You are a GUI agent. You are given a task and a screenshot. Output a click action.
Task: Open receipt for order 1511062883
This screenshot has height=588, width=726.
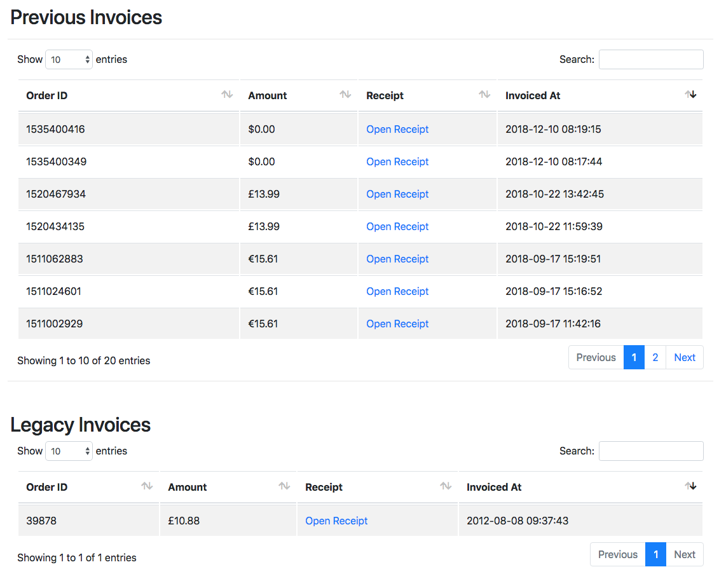[397, 259]
